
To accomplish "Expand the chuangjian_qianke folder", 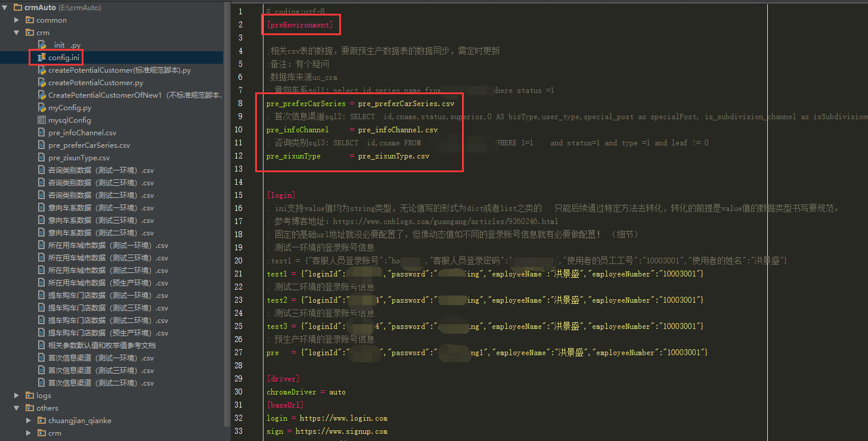I will tap(29, 421).
